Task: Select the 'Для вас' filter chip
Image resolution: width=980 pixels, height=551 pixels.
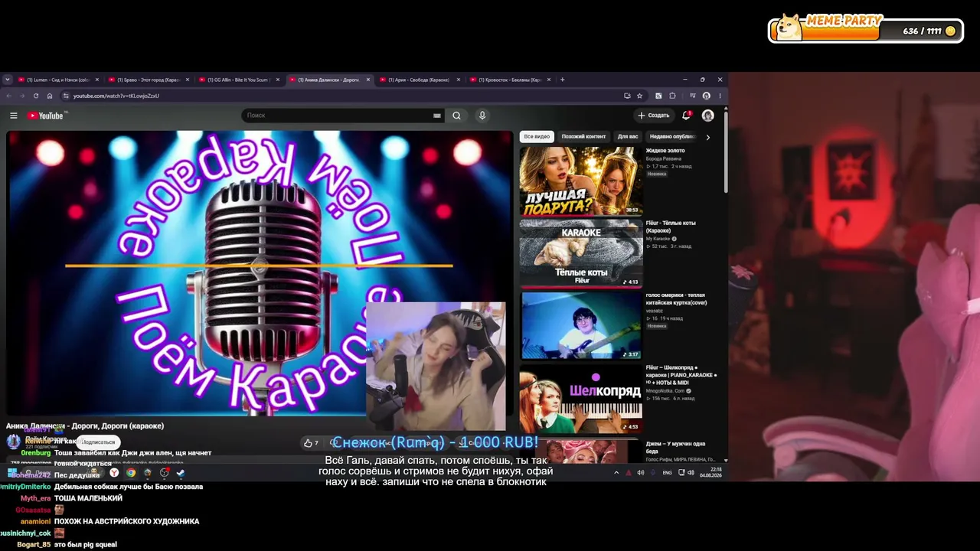Action: coord(628,137)
